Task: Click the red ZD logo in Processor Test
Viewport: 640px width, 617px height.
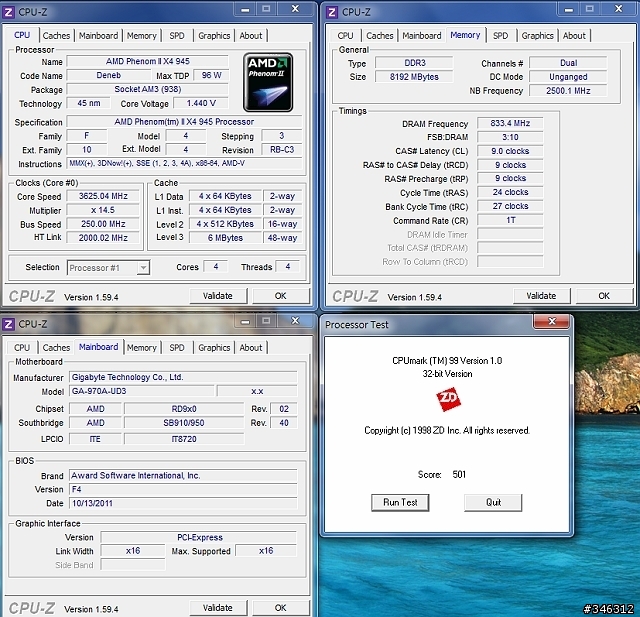Action: tap(448, 399)
